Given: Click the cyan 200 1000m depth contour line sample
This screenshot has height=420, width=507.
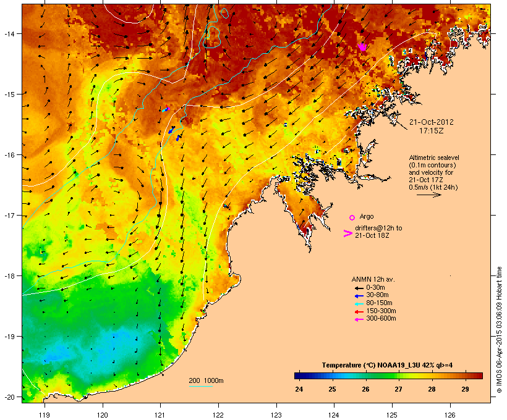Looking at the screenshot, I should 201,386.
